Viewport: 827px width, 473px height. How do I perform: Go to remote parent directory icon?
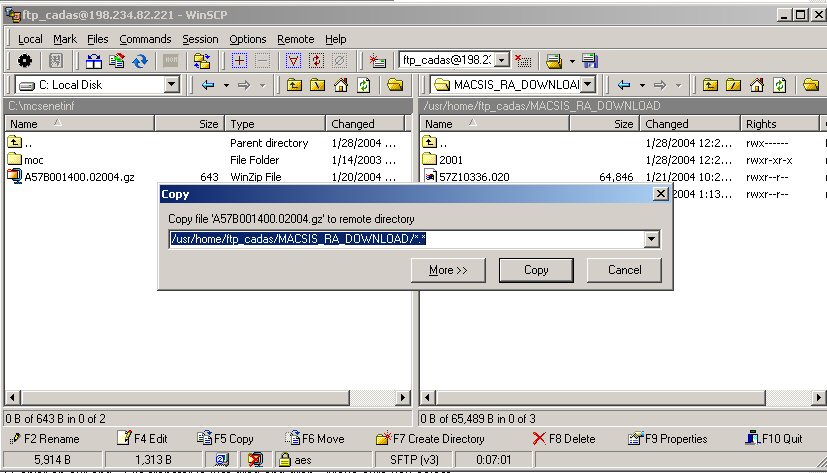coord(710,84)
